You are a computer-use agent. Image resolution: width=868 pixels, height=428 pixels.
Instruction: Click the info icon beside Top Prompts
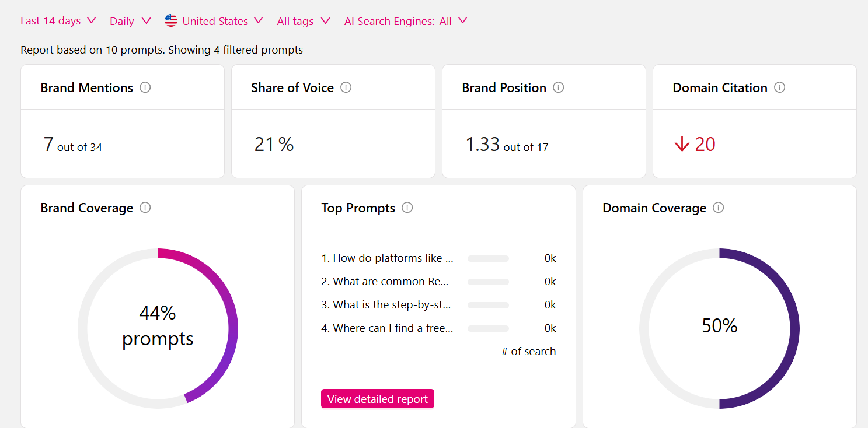407,208
